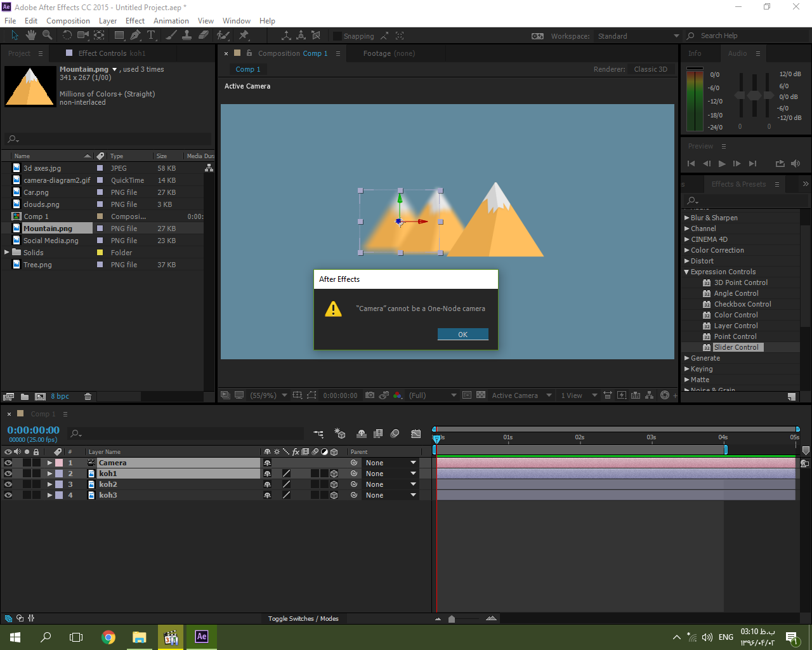Select the Selection arrow tool
The image size is (812, 650).
[x=15, y=36]
